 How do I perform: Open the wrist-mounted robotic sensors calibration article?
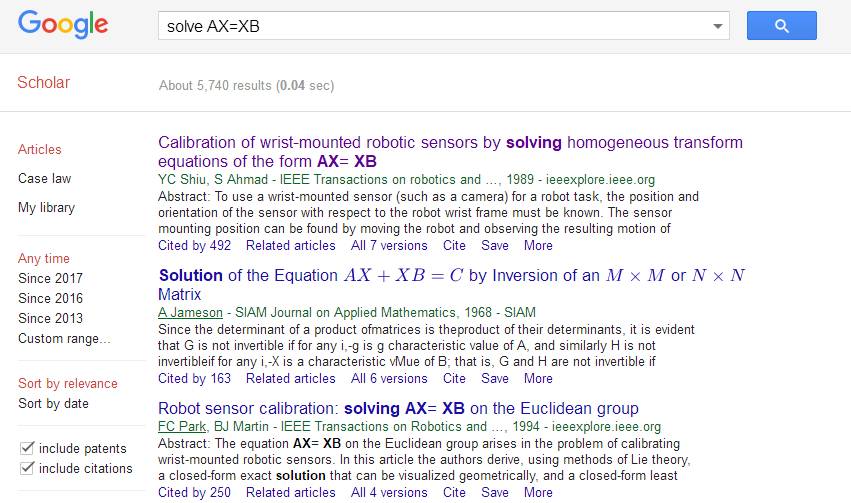pos(450,152)
